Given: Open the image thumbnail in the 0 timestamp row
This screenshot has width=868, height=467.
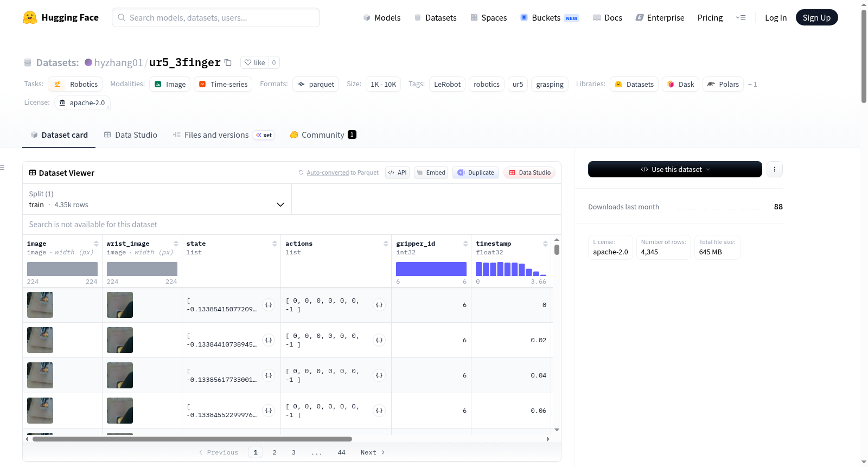Looking at the screenshot, I should point(40,305).
